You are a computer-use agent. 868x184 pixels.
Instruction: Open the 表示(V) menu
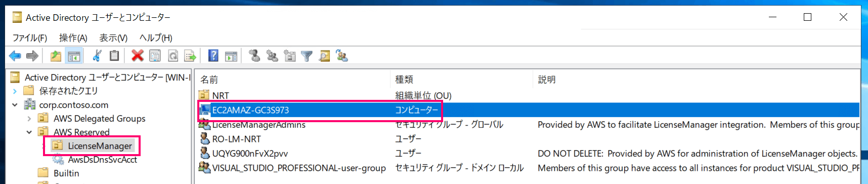coord(113,38)
